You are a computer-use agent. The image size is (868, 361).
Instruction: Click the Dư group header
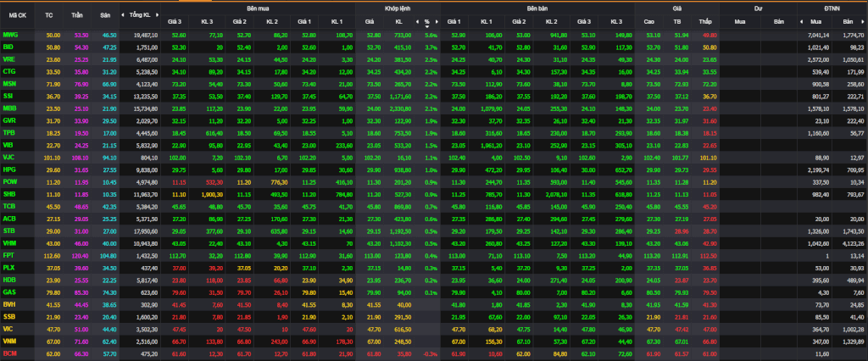pyautogui.click(x=758, y=8)
